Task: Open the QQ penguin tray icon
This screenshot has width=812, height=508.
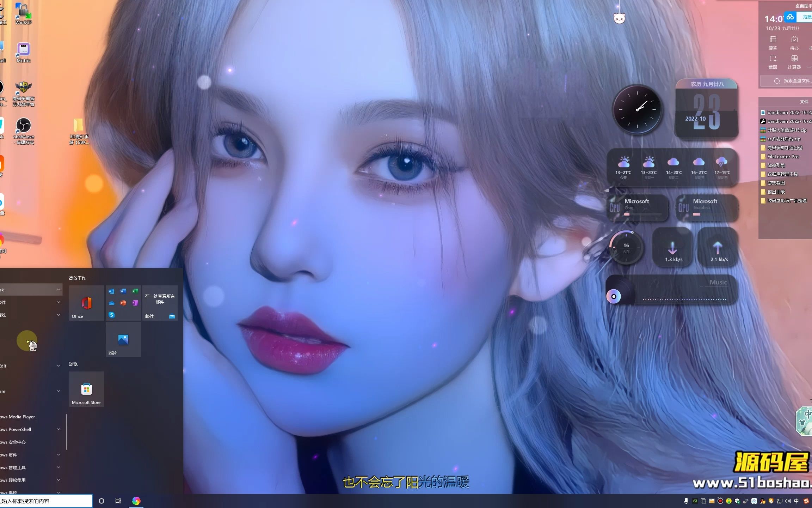Action: pyautogui.click(x=763, y=501)
